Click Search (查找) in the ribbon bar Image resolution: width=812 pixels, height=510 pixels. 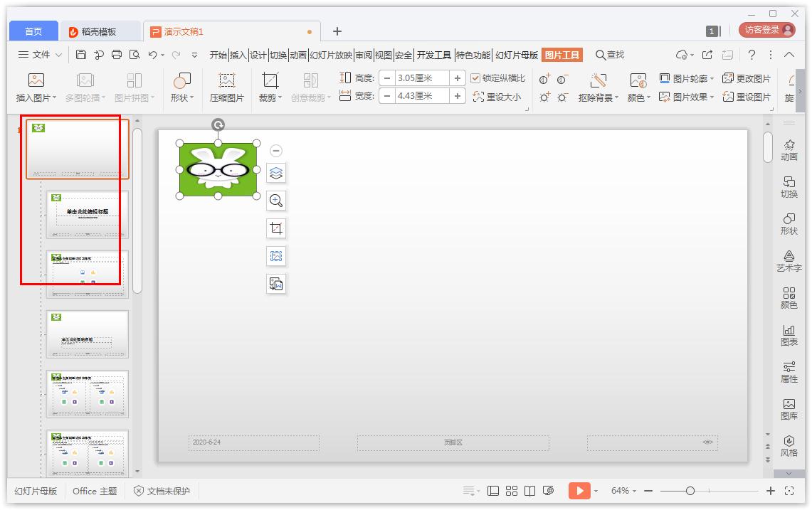click(x=610, y=54)
